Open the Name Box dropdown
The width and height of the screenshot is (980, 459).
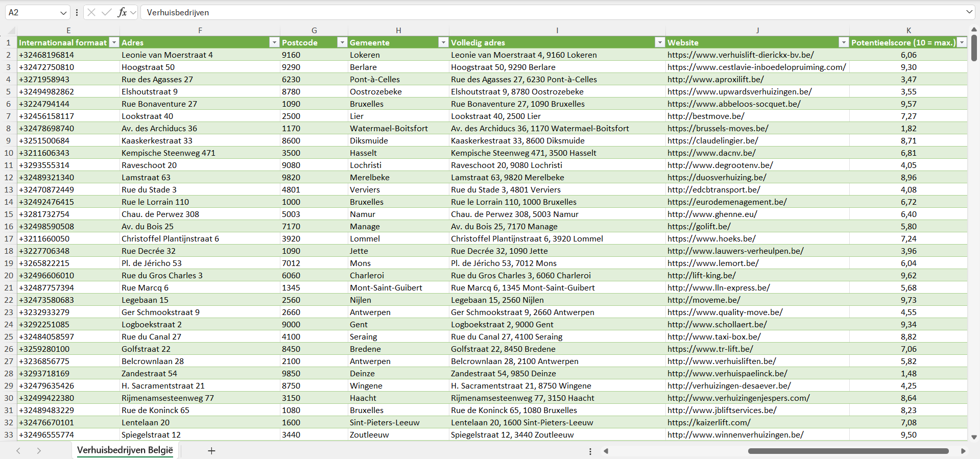pos(63,13)
